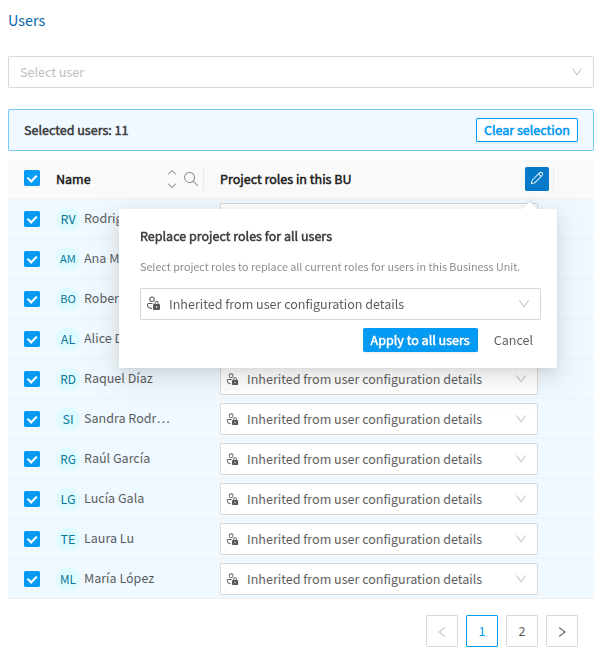608x662 pixels.
Task: Click the name Laura Lu
Action: (x=109, y=539)
